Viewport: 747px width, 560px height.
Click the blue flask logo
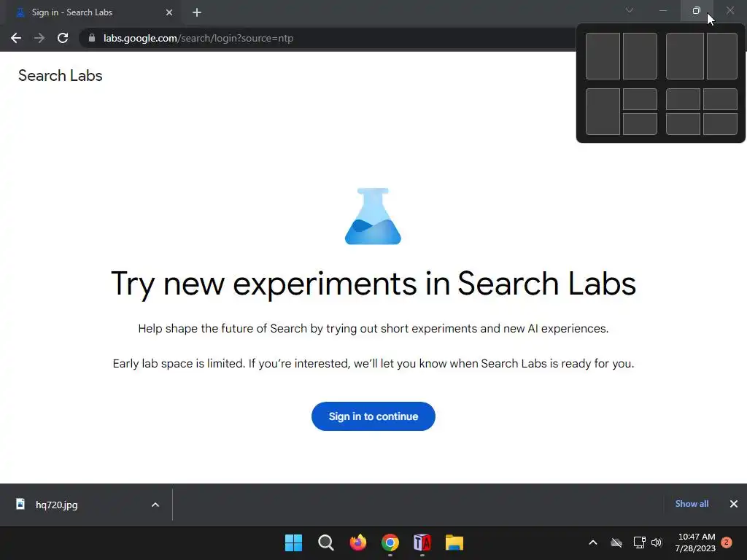point(373,216)
